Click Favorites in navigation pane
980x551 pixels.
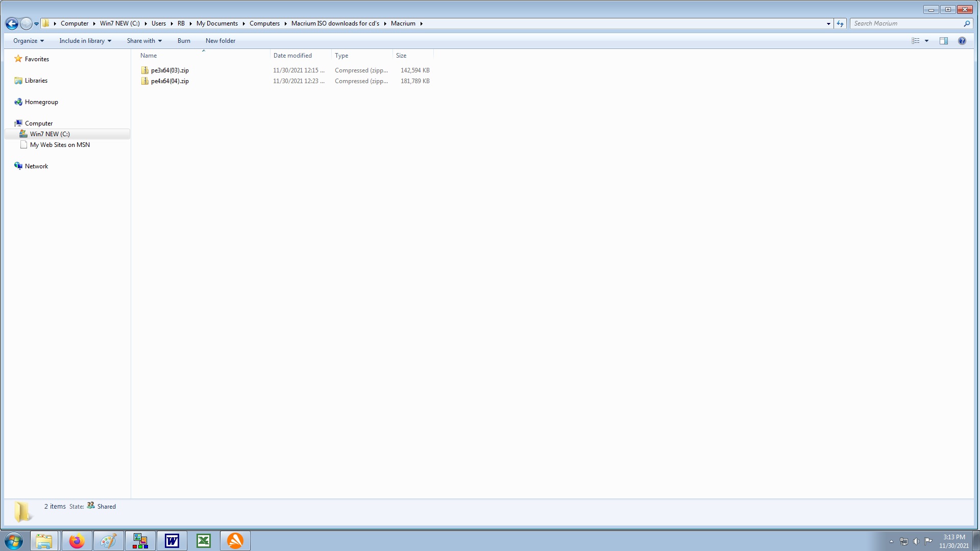pyautogui.click(x=37, y=59)
